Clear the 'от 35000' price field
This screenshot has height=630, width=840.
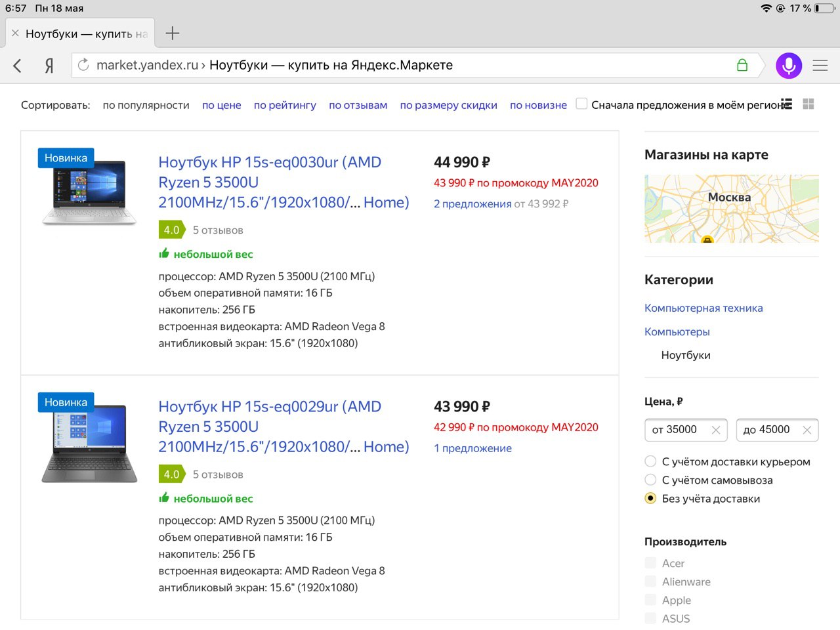(x=716, y=430)
